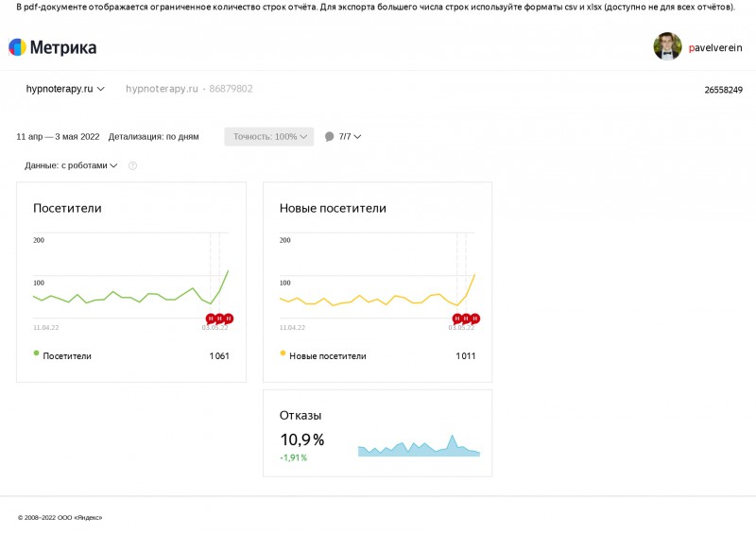756x534 pixels.
Task: Click the help question mark icon near Данные
Action: click(x=132, y=165)
